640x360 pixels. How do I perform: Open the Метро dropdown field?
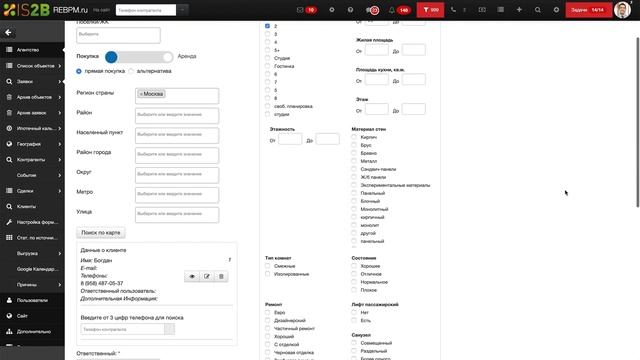pyautogui.click(x=177, y=194)
